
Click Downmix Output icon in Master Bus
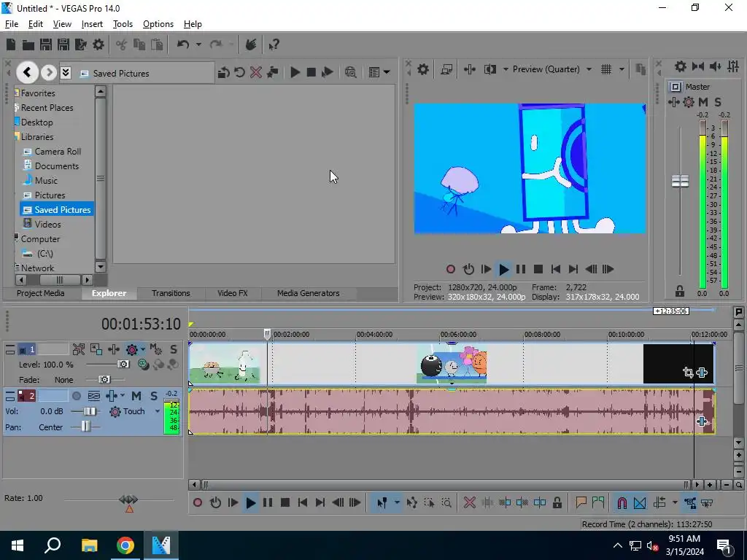(698, 66)
